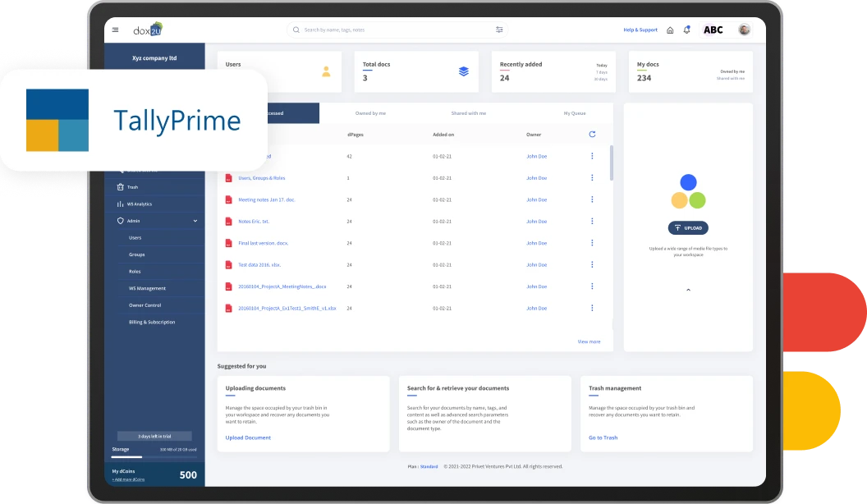Focus the search by name, tags, notes field

[394, 30]
